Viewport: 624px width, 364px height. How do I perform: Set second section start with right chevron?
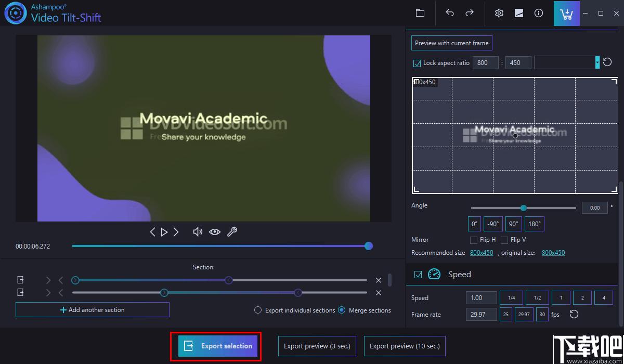(48, 293)
